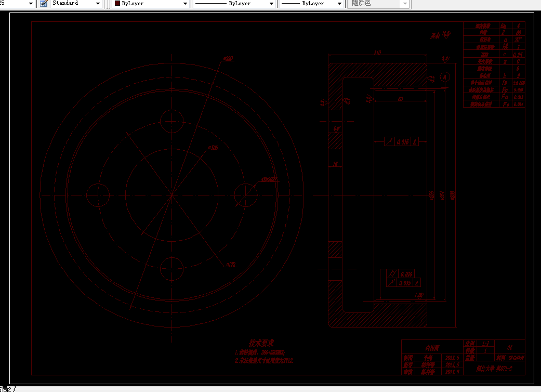Open the text style manager icon
Screen dimensions: 541x392
pos(44,4)
